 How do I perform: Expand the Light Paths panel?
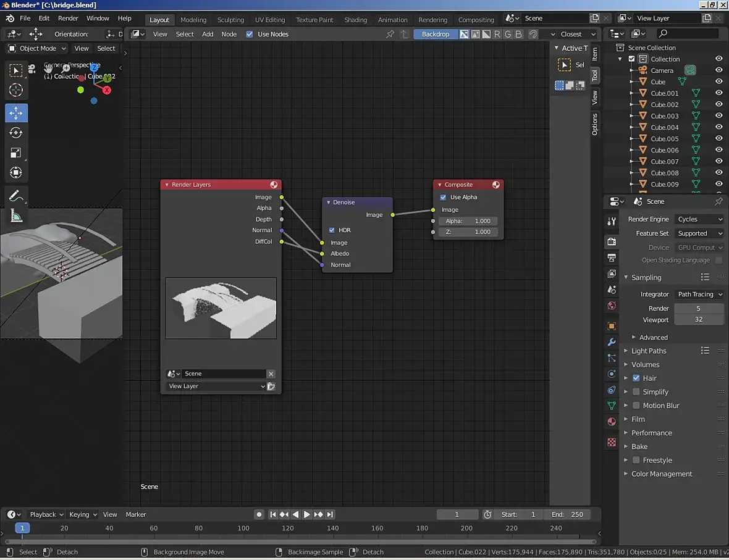click(x=649, y=351)
